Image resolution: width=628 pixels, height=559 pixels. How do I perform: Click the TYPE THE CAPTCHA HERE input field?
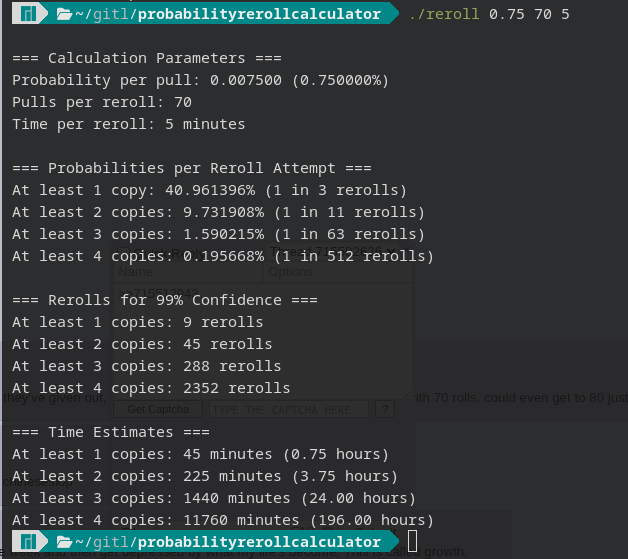click(x=288, y=410)
